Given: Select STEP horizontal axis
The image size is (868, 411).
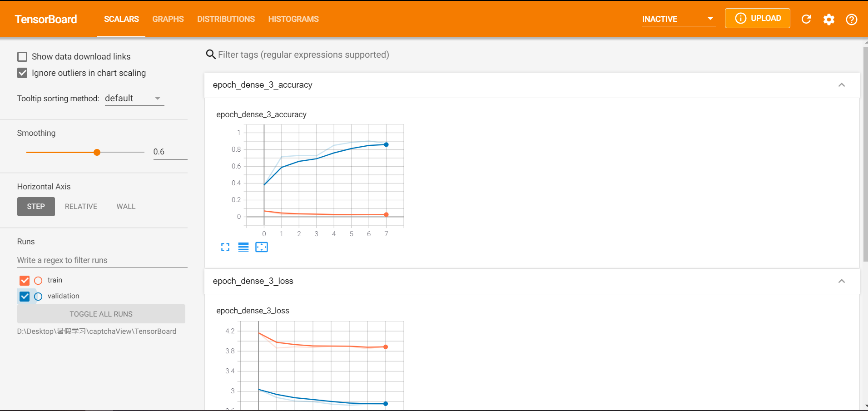Looking at the screenshot, I should point(36,207).
